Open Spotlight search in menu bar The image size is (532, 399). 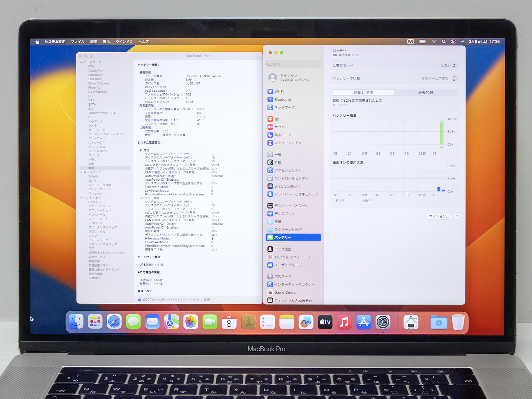pyautogui.click(x=444, y=42)
